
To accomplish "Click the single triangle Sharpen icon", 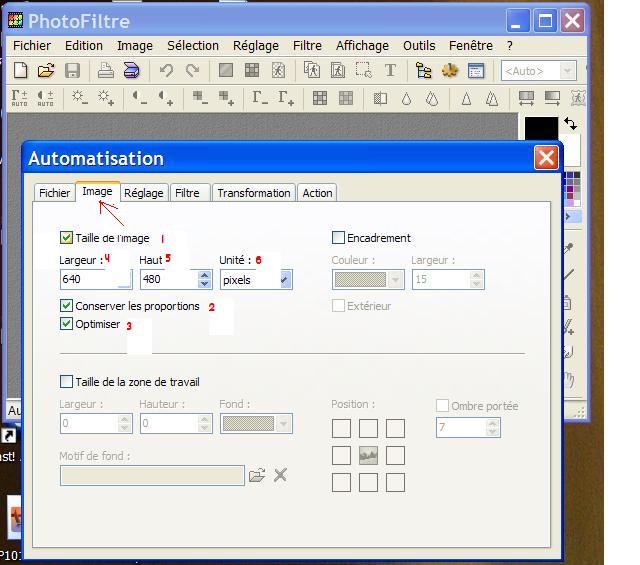I will 466,98.
